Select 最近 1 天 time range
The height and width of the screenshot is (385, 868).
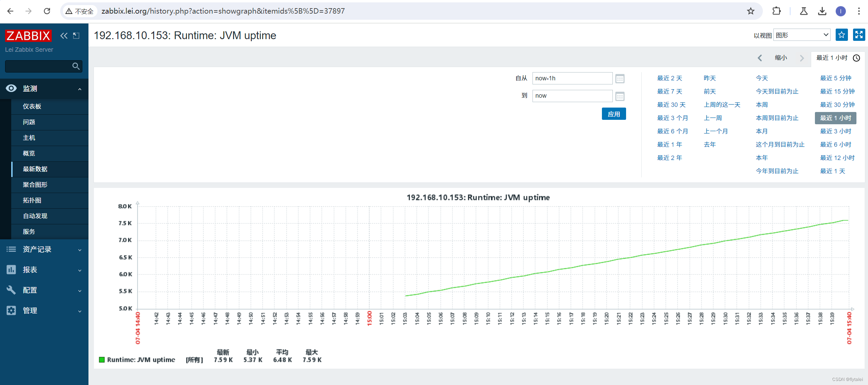pos(832,171)
